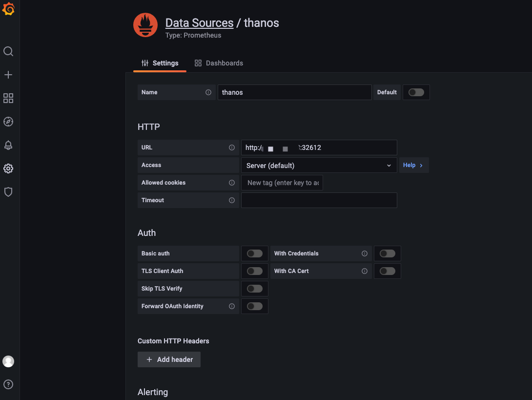Screen dimensions: 532x400
Task: Click the 'Alerting' section heading
Action: (153, 392)
